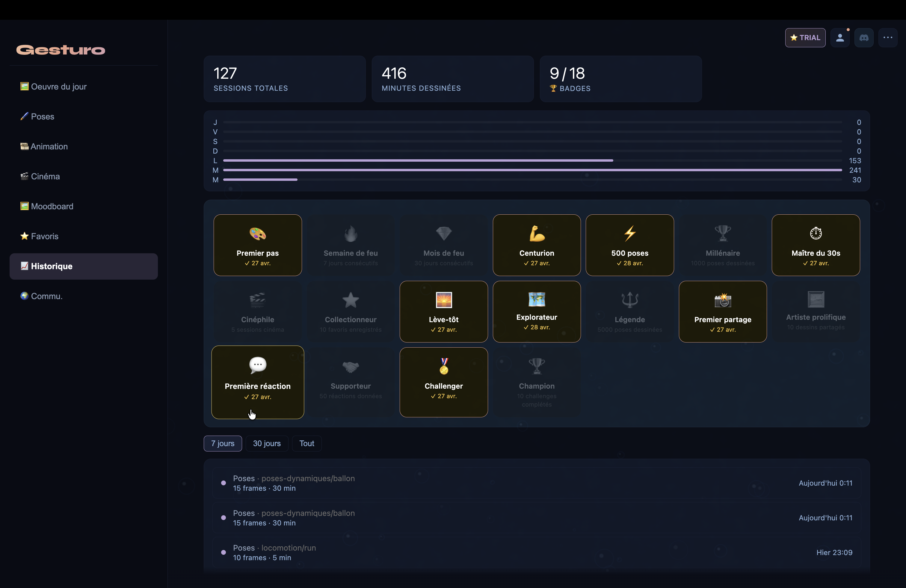Open Moodboard in sidebar
This screenshot has height=588, width=906.
(x=84, y=206)
